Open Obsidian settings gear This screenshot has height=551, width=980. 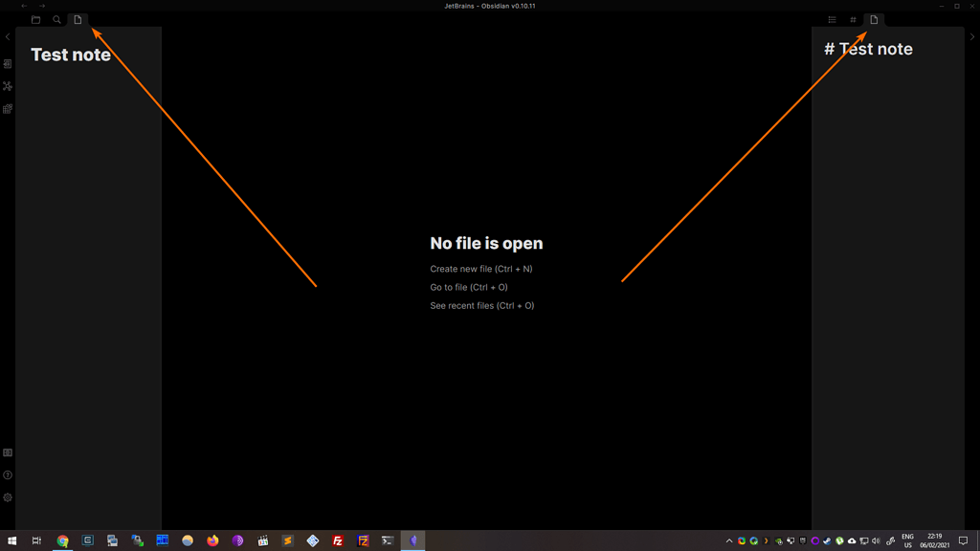[8, 497]
